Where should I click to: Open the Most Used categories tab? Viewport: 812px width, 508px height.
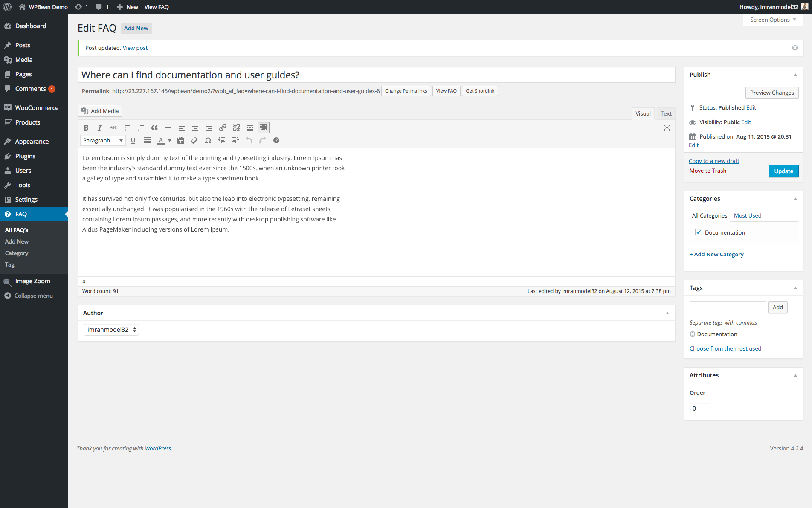coord(747,215)
